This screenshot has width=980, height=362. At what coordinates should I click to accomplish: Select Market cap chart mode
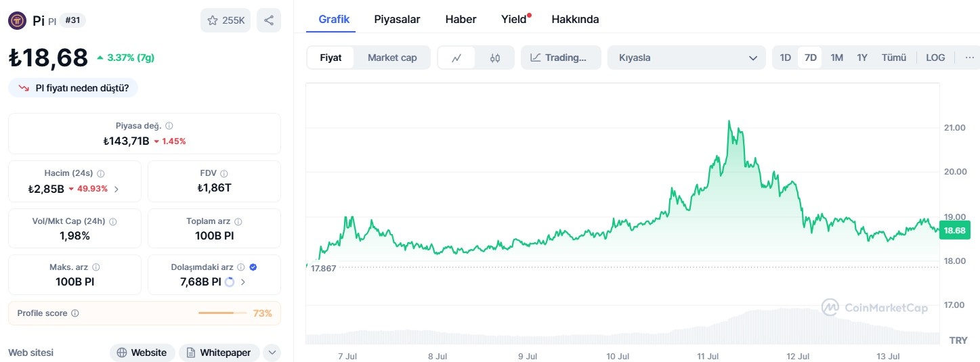[392, 58]
